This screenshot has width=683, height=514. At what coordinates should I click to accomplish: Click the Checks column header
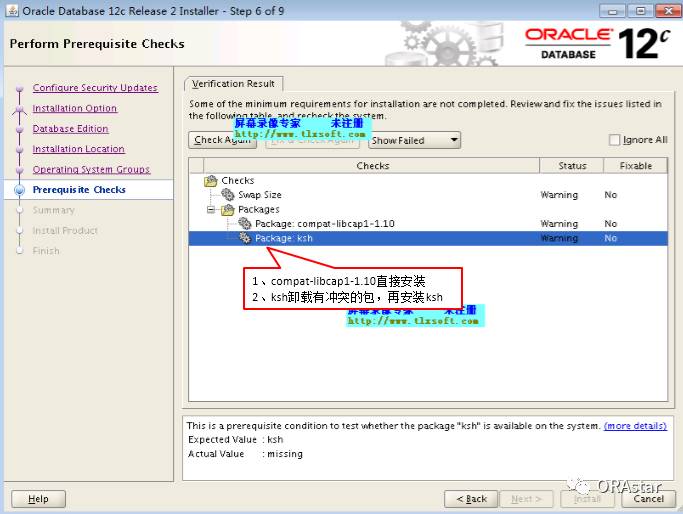(x=372, y=166)
